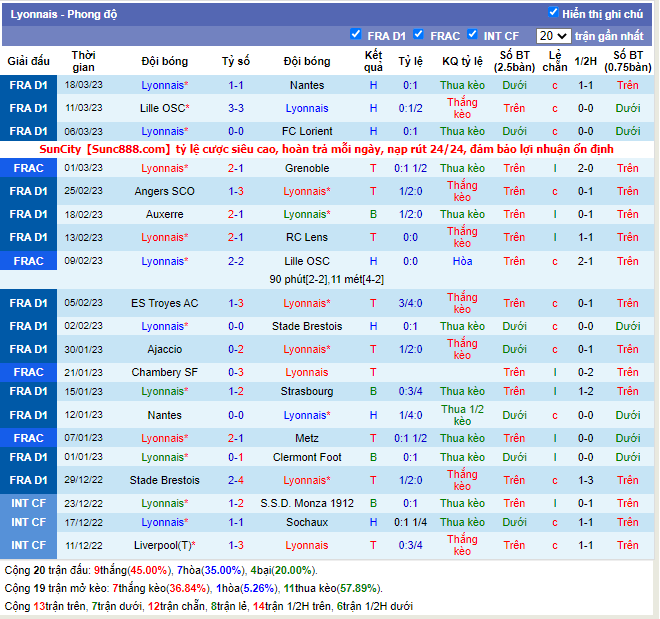The image size is (660, 619).
Task: Click the Strasbourg team link
Action: click(306, 391)
